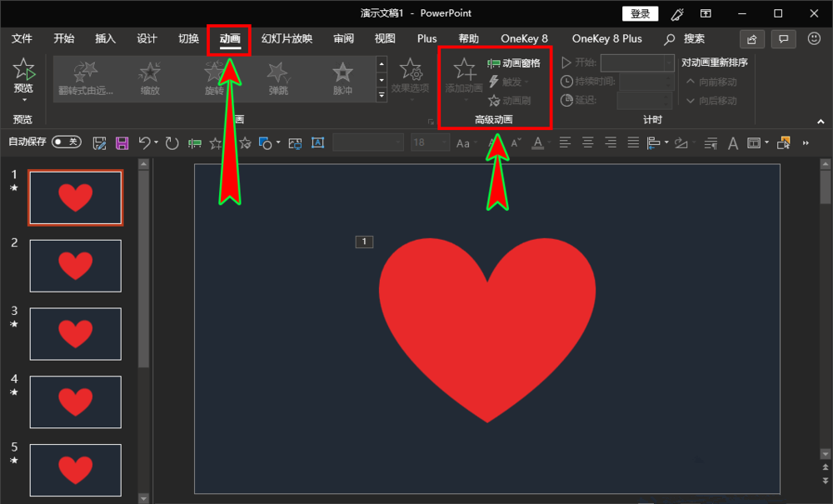Select the 翻转式由远及近 animation effect

coord(86,78)
